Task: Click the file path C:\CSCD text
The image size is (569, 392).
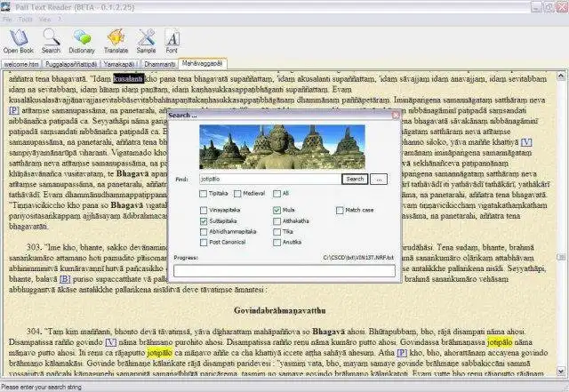Action: pos(358,258)
